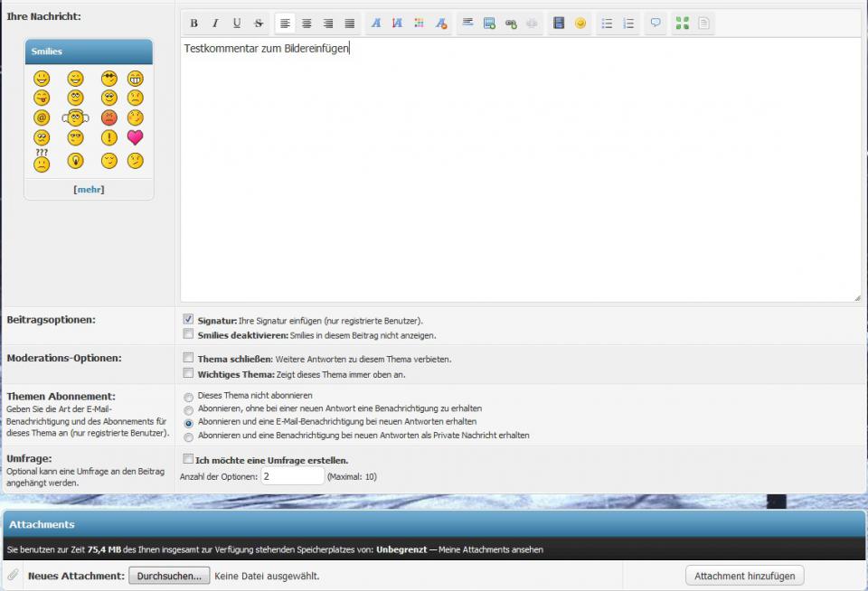Enable the Smilies deaktivieren checkbox
868x591 pixels.
click(188, 333)
